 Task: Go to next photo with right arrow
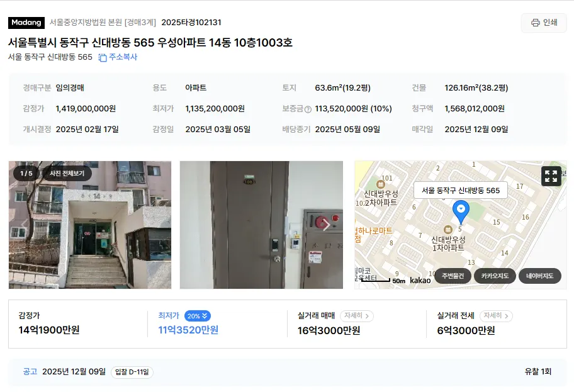(x=325, y=225)
